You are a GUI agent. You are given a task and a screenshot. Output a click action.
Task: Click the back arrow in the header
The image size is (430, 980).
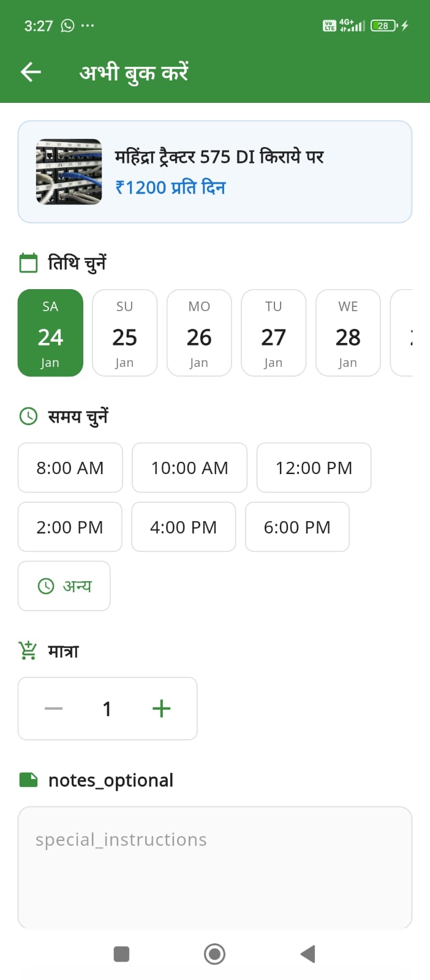[30, 72]
